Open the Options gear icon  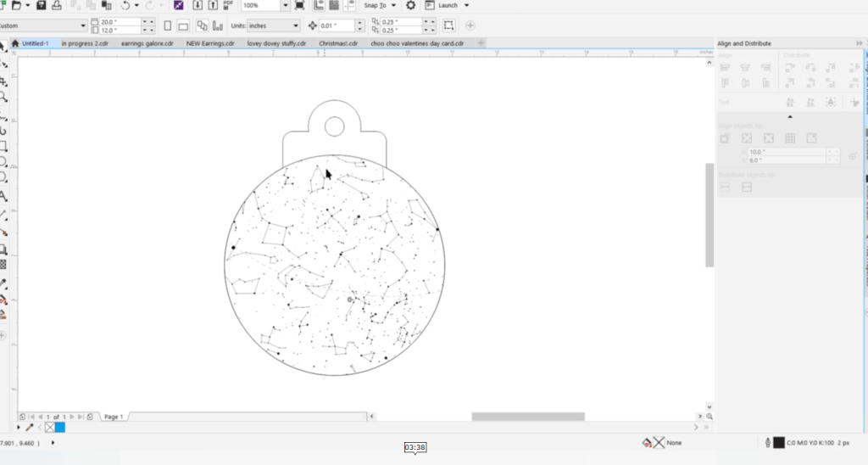click(x=411, y=5)
